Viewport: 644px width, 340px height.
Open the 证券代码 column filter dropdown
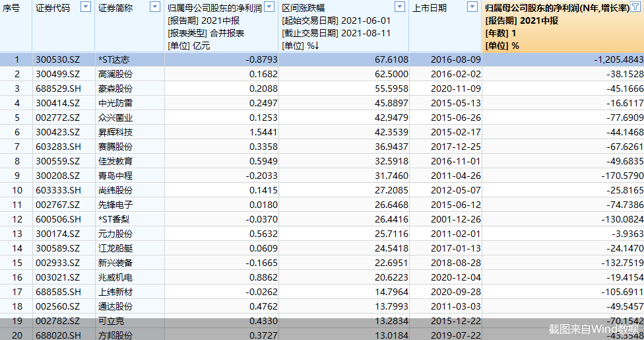coord(85,7)
